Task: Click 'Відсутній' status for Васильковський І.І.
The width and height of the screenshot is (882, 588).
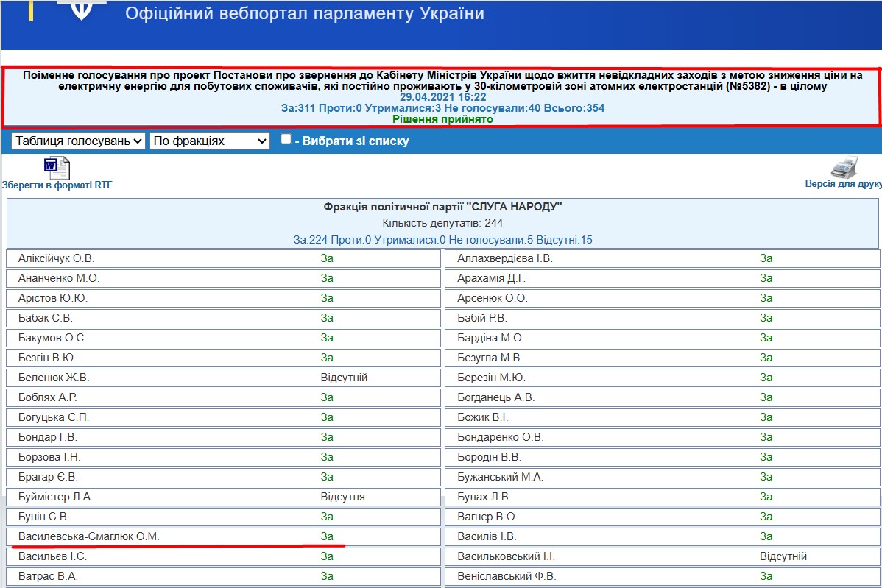Action: pyautogui.click(x=783, y=556)
